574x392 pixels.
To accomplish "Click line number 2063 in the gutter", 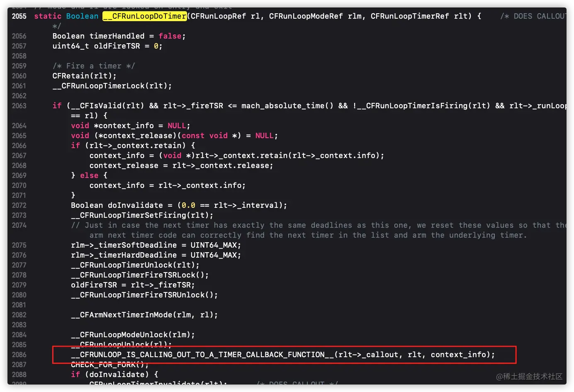I will point(19,106).
